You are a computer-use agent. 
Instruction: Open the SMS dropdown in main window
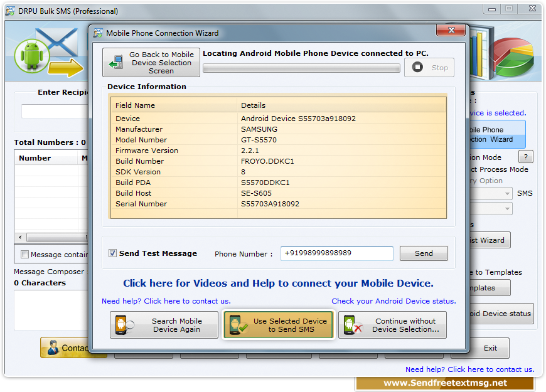click(507, 193)
